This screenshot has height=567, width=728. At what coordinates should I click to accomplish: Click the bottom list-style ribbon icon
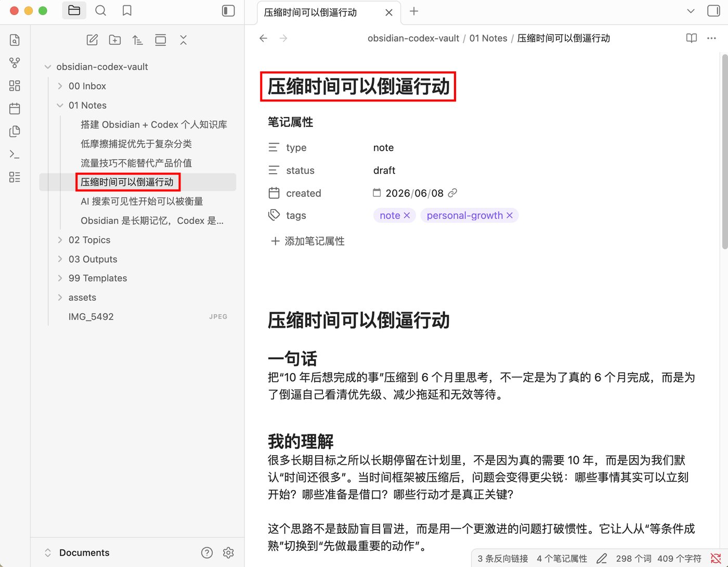15,177
